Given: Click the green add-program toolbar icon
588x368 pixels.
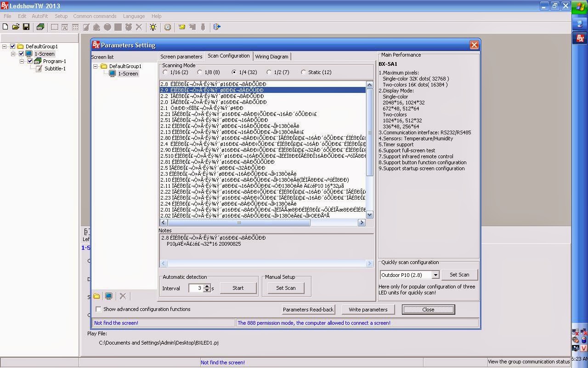Looking at the screenshot, I should (x=40, y=27).
